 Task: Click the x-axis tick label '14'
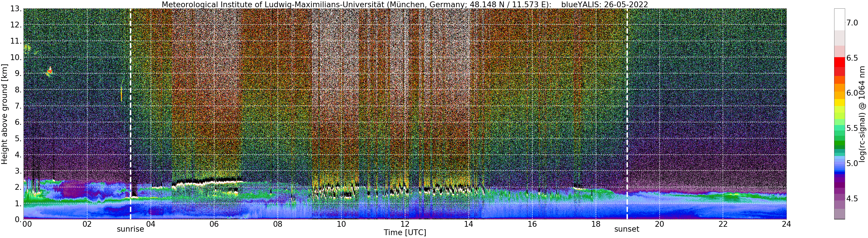[x=468, y=224]
